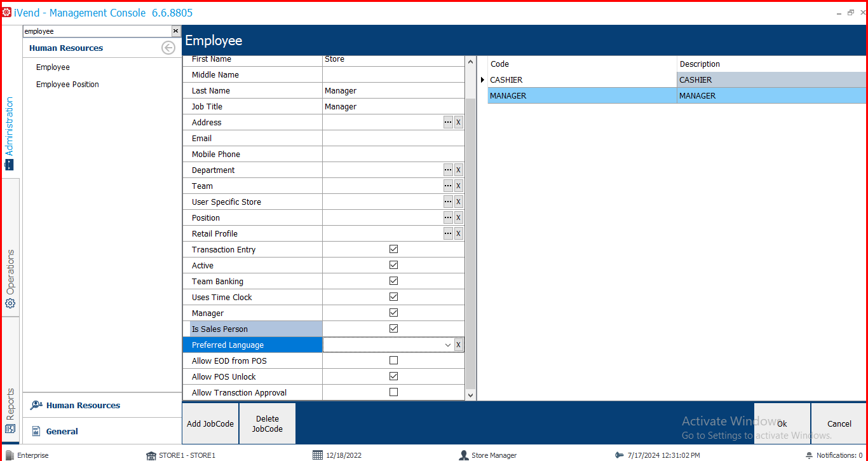The image size is (868, 461).
Task: Open the User Specific Store lookup button
Action: [x=448, y=202]
